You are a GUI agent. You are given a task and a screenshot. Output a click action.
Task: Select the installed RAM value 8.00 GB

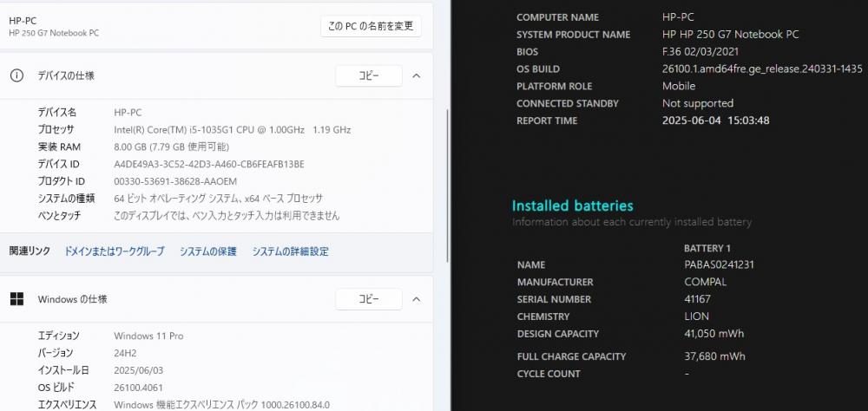click(x=172, y=147)
